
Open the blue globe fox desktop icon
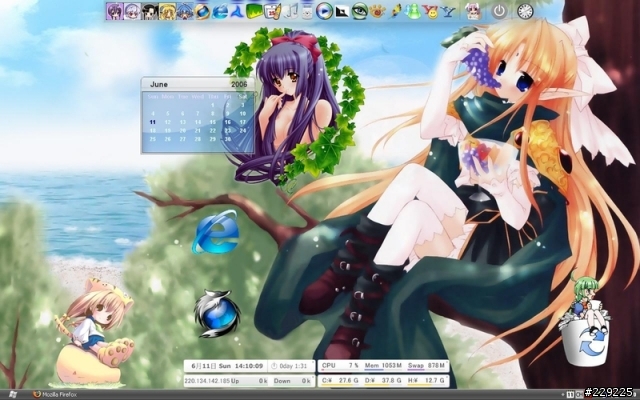click(217, 313)
